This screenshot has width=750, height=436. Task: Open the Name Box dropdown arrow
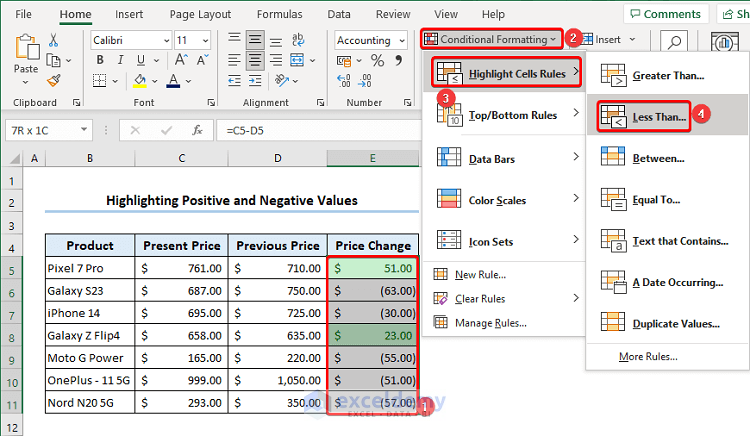(x=84, y=130)
